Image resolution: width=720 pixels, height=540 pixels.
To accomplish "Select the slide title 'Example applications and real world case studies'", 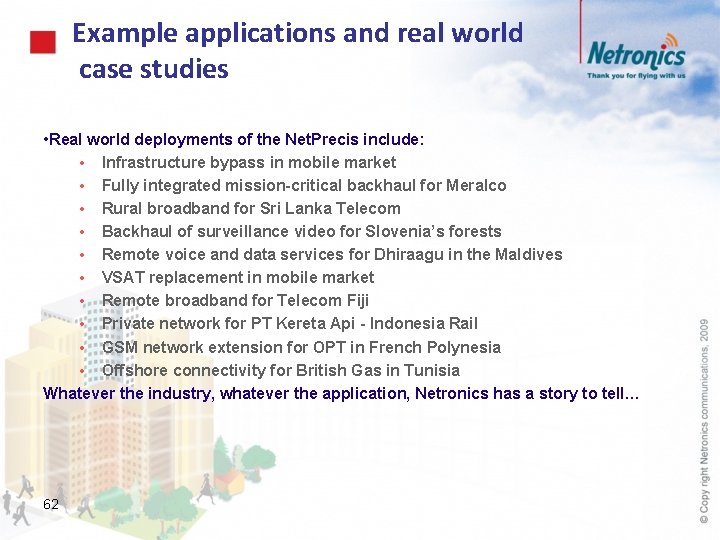I will pos(298,51).
